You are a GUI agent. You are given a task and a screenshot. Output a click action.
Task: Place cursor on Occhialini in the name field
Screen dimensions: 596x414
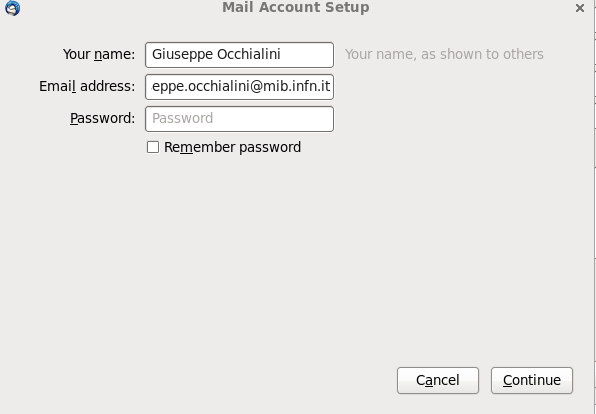tap(249, 54)
